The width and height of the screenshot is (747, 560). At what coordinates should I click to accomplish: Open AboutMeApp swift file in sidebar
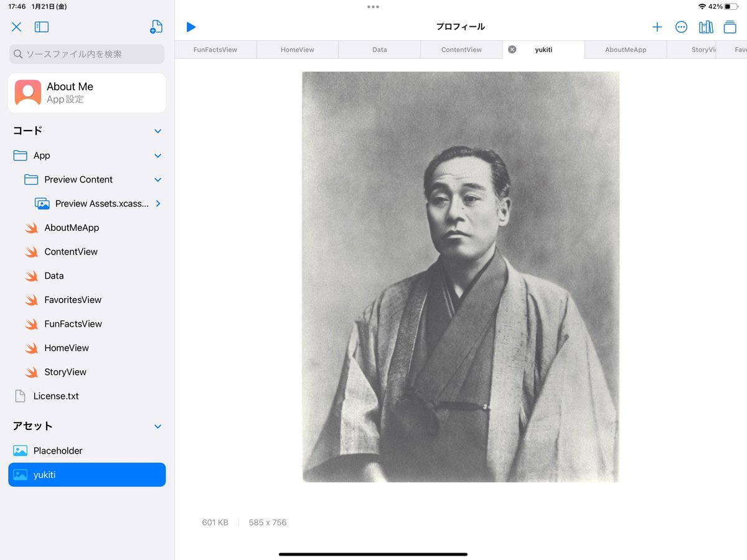tap(87, 228)
